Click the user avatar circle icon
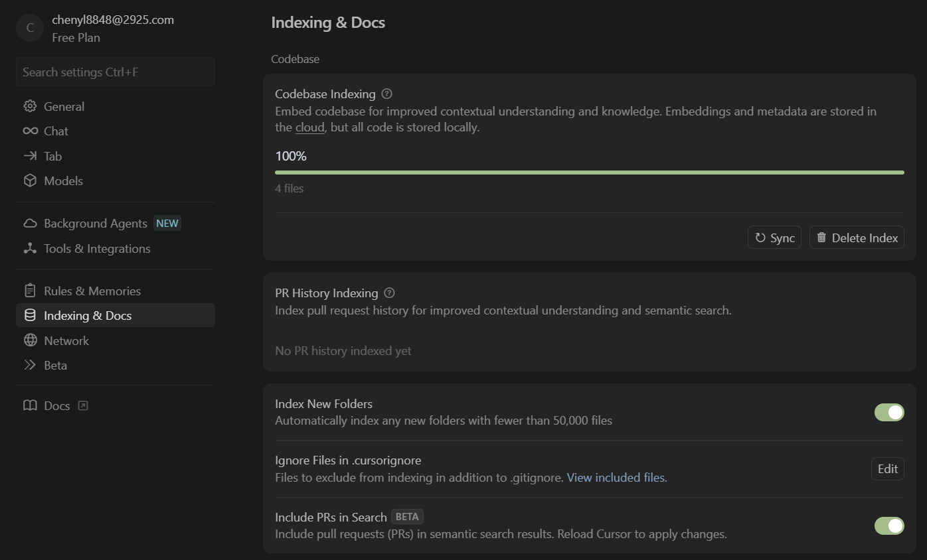The image size is (927, 560). tap(30, 29)
